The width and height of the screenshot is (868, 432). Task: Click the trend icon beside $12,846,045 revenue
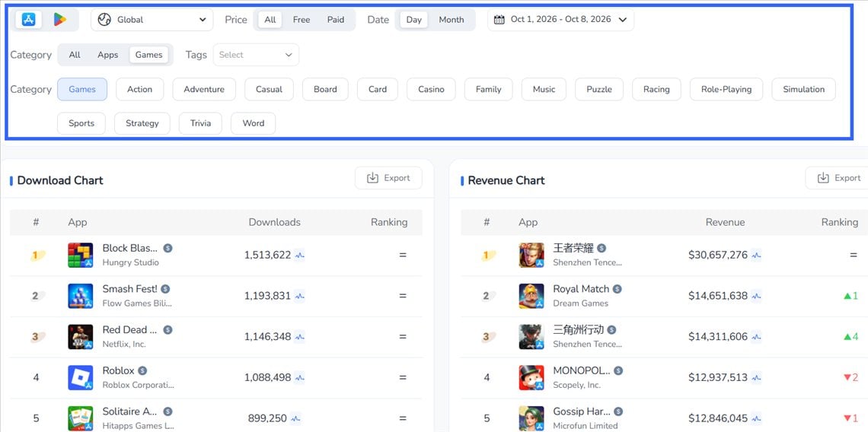tap(756, 419)
